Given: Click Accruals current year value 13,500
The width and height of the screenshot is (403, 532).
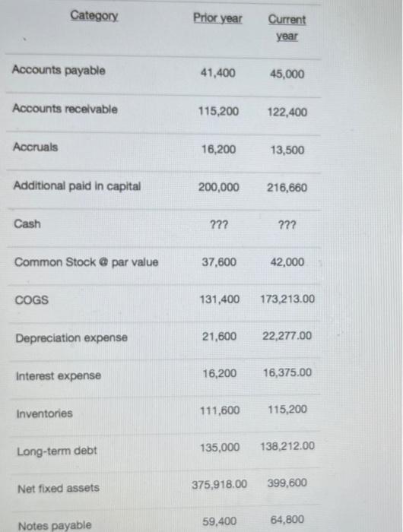Looking at the screenshot, I should coord(287,150).
